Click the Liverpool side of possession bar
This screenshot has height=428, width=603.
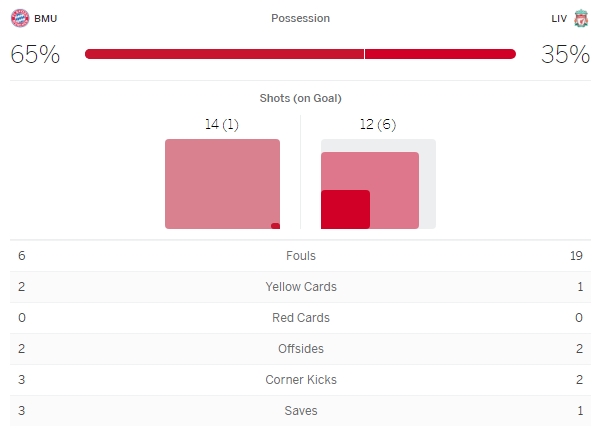440,54
